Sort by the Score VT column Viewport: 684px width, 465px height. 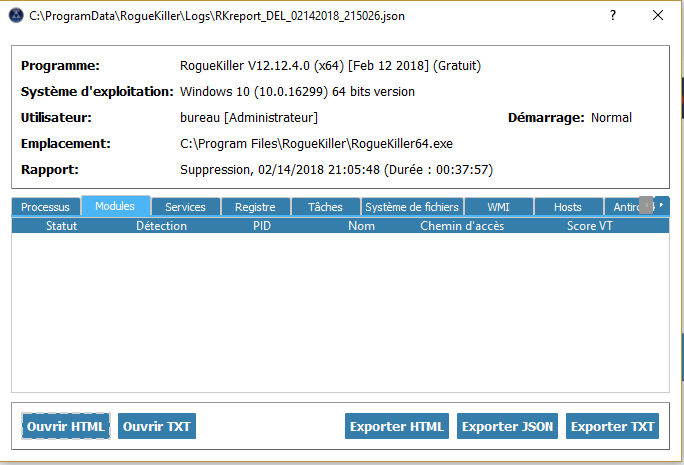point(589,226)
